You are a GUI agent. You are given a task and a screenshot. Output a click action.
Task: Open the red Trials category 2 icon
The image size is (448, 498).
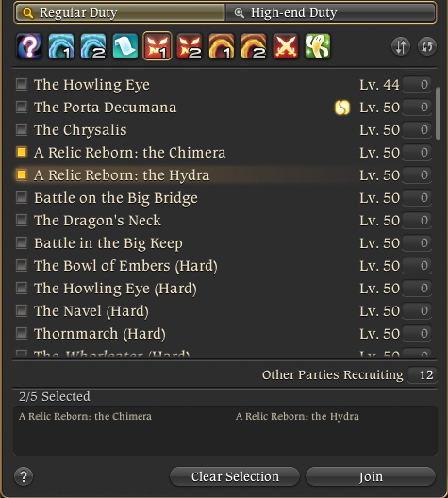(190, 46)
